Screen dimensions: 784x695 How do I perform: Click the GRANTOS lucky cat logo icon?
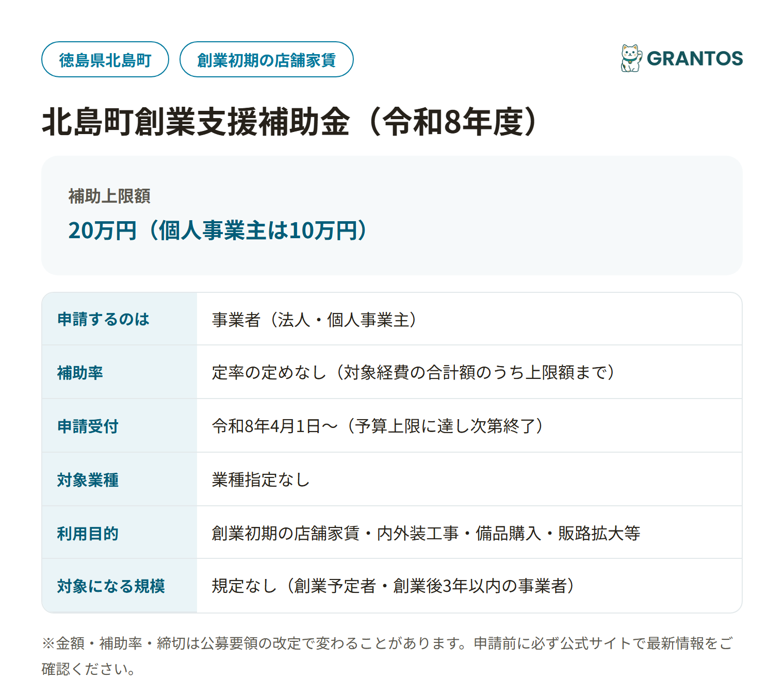[632, 58]
